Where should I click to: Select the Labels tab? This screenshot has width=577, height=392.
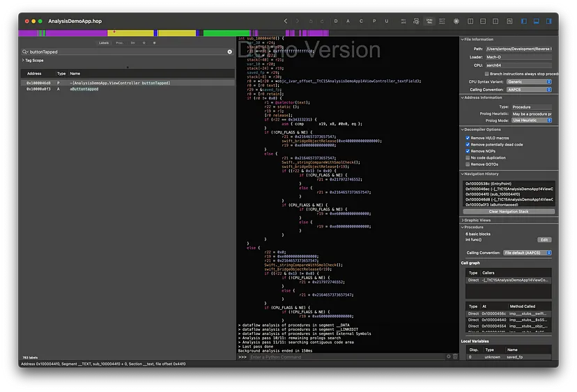coord(104,42)
